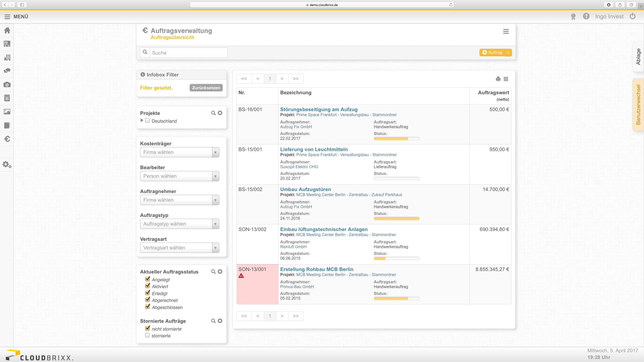The width and height of the screenshot is (644, 362).
Task: Open the Euro finance sidebar icon
Action: [7, 139]
